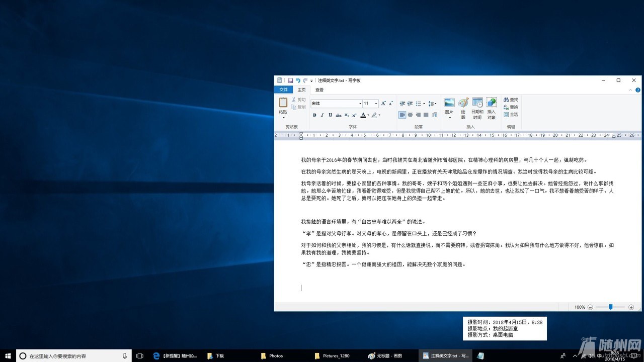Open Task View from taskbar
Image resolution: width=644 pixels, height=362 pixels.
pos(140,356)
